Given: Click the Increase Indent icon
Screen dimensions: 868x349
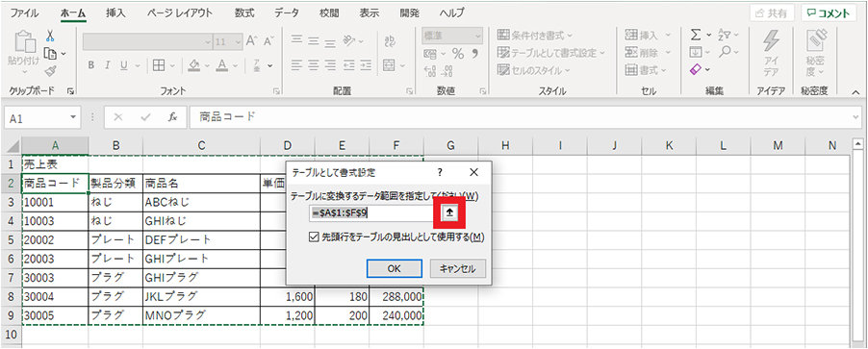Looking at the screenshot, I should [365, 65].
